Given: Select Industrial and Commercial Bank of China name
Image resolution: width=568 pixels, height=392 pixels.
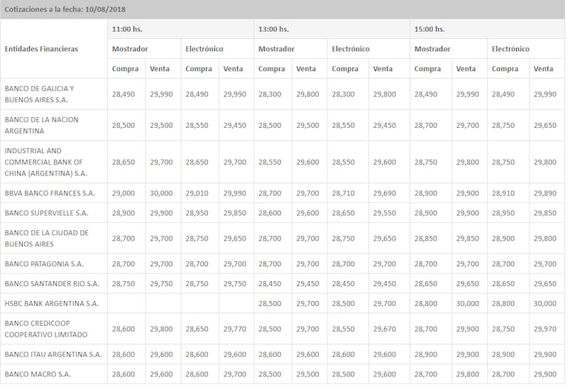Looking at the screenshot, I should click(x=45, y=162).
